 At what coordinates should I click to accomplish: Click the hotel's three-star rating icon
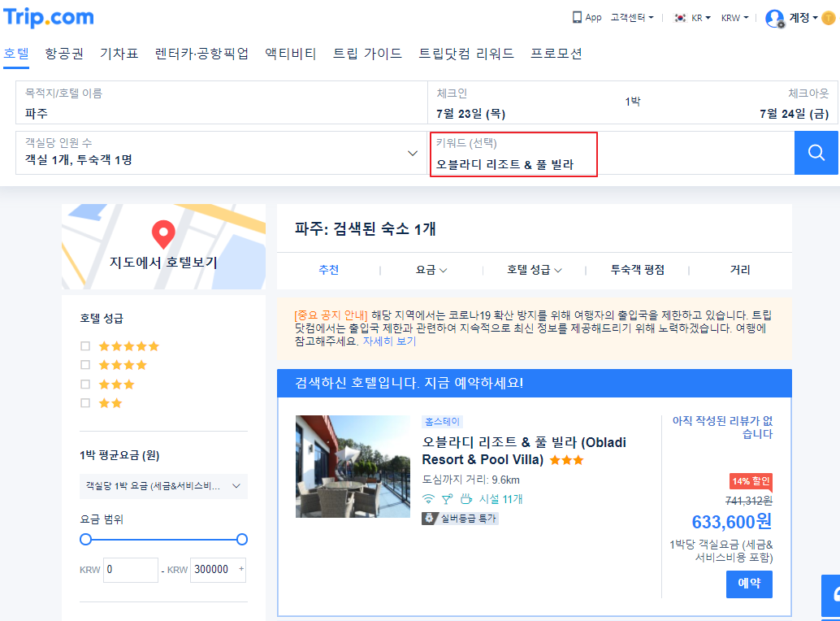click(x=566, y=460)
